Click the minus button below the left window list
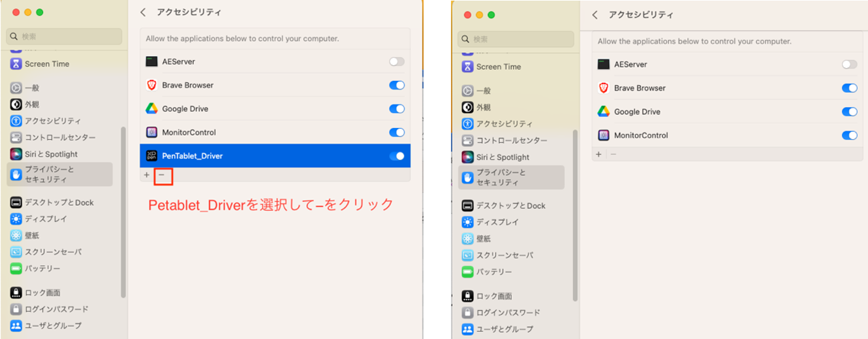 pyautogui.click(x=163, y=175)
